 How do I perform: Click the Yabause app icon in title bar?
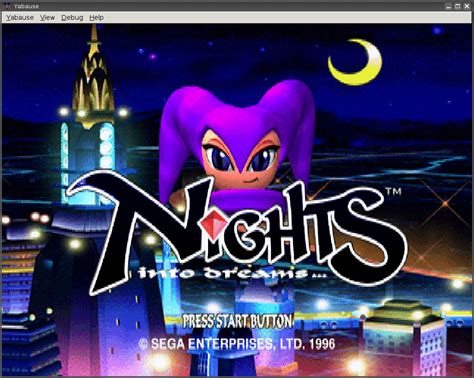click(7, 6)
